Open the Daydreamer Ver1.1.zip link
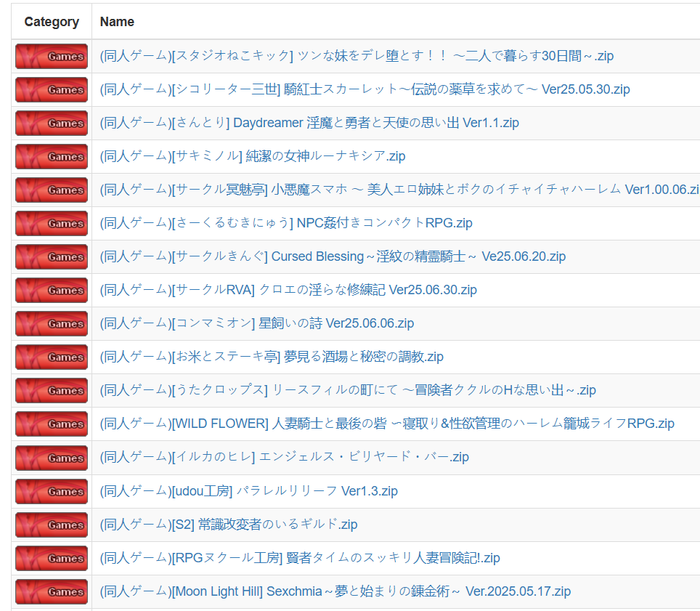The height and width of the screenshot is (611, 700). (309, 123)
